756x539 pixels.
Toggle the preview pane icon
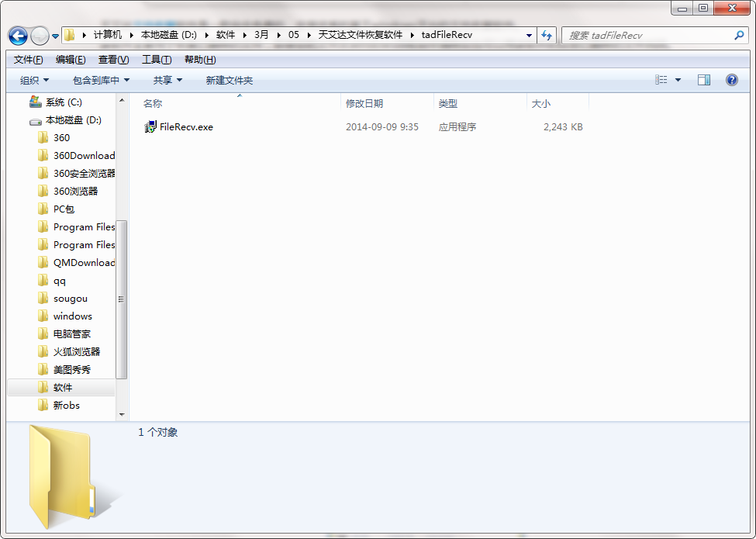[x=704, y=80]
